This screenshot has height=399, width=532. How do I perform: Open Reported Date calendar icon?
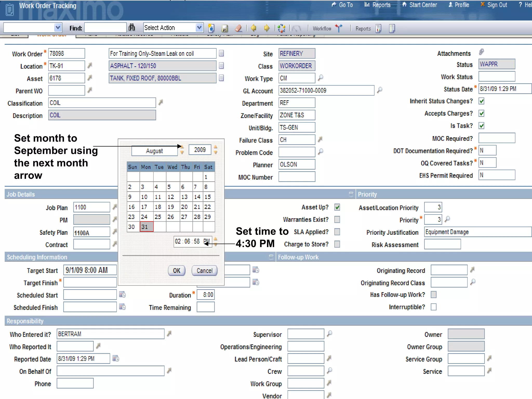(116, 358)
